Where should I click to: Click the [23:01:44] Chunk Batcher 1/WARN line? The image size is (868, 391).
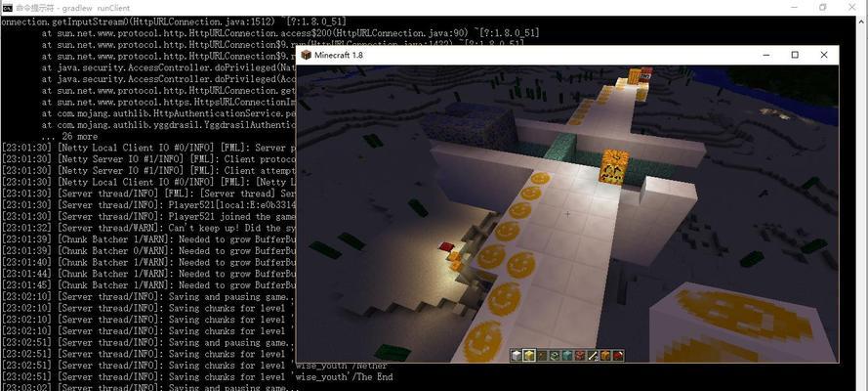pos(149,274)
